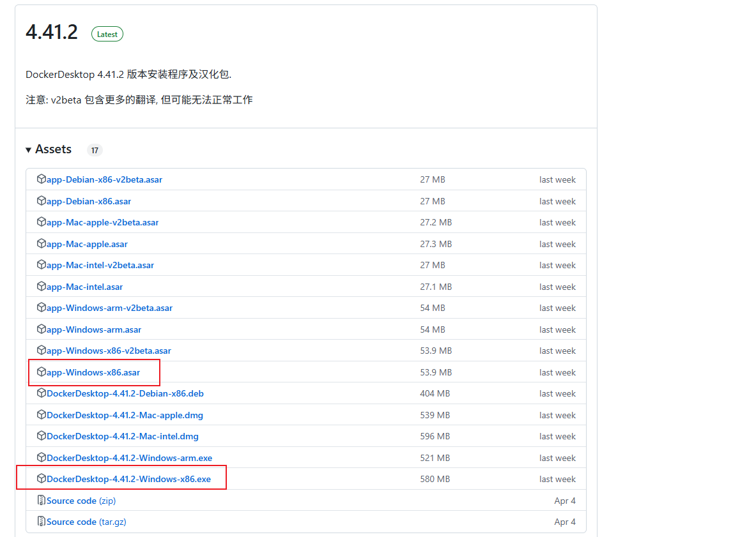Click the 521 MB size value
Screen dimensions: 756x537
[435, 458]
